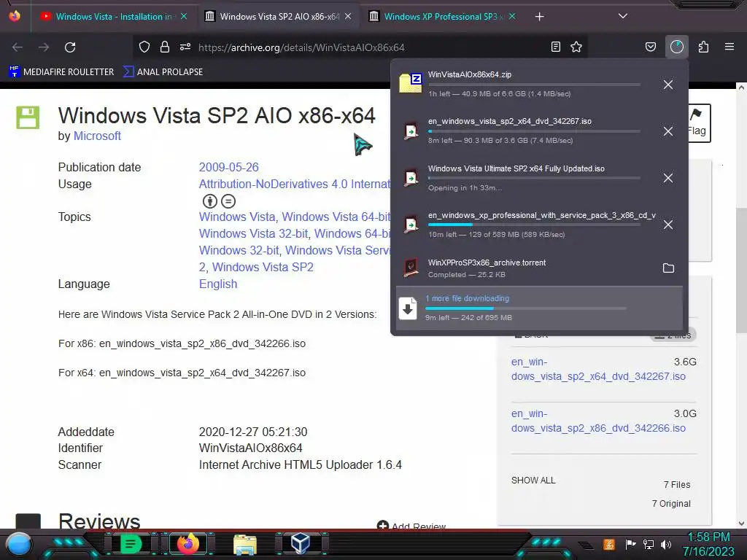Open the Windows Vista 32-bit topic link
The image size is (747, 560).
pyautogui.click(x=253, y=234)
